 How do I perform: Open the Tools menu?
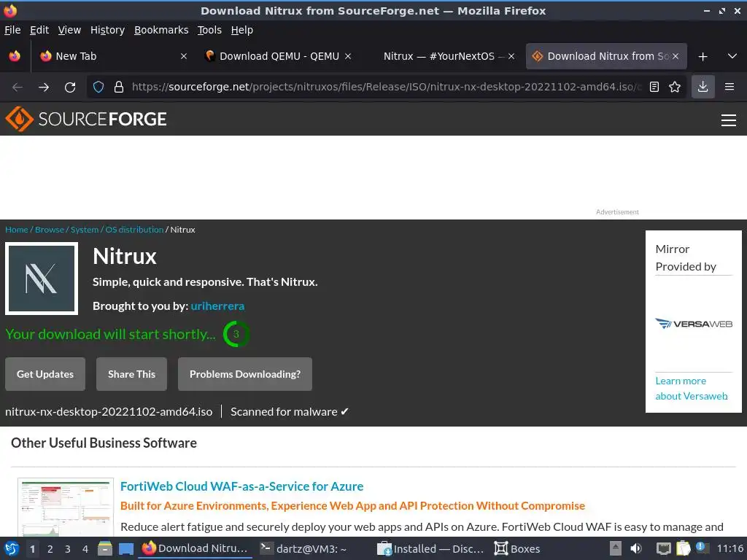(209, 30)
